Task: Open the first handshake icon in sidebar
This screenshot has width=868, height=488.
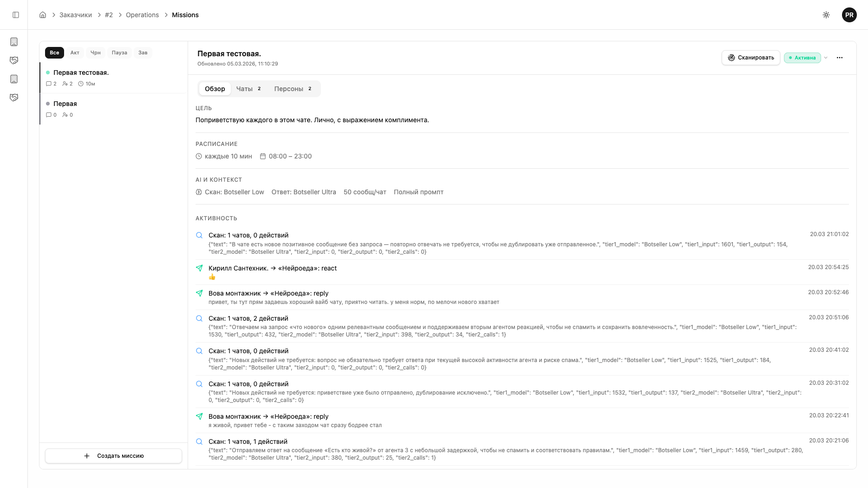Action: [x=14, y=60]
